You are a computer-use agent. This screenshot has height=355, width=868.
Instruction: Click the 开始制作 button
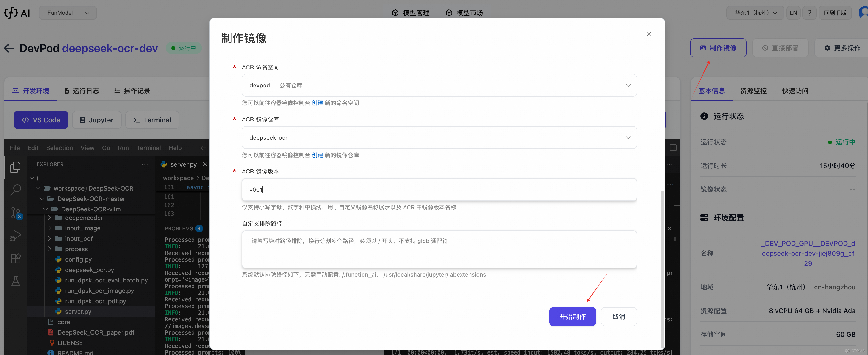tap(572, 317)
